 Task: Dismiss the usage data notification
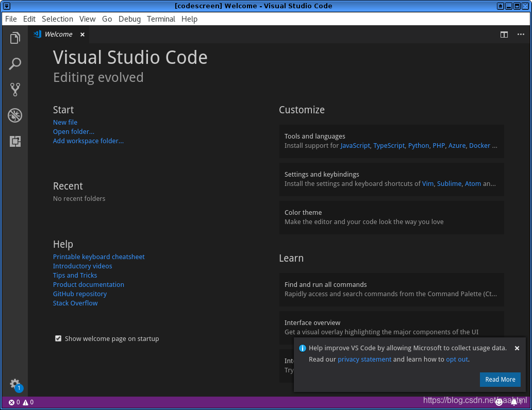[x=517, y=348]
